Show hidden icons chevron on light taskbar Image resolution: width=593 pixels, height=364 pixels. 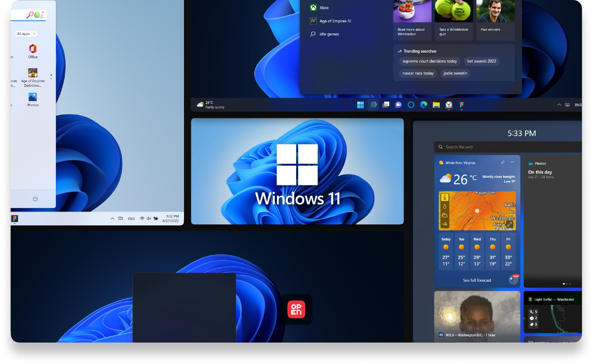(112, 219)
